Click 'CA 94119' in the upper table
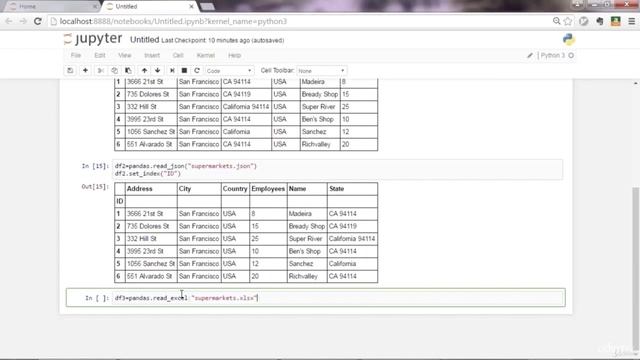Screen dimensions: 640x360 237,94
